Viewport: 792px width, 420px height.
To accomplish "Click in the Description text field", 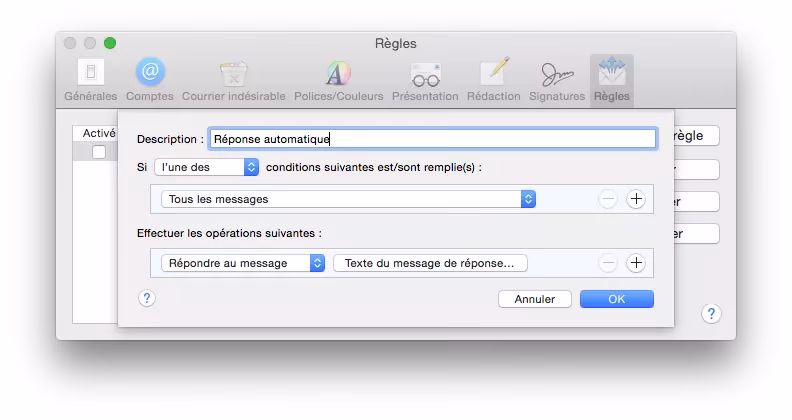I will [x=433, y=139].
